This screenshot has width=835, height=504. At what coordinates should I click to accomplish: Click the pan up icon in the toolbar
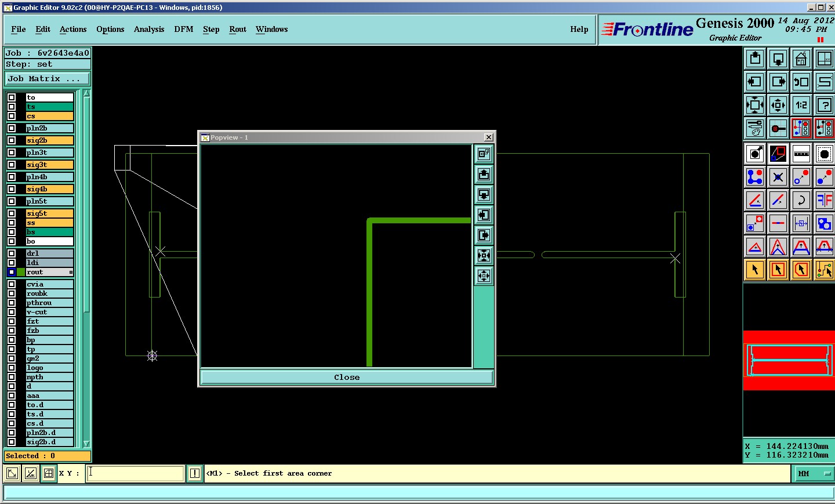pyautogui.click(x=755, y=59)
